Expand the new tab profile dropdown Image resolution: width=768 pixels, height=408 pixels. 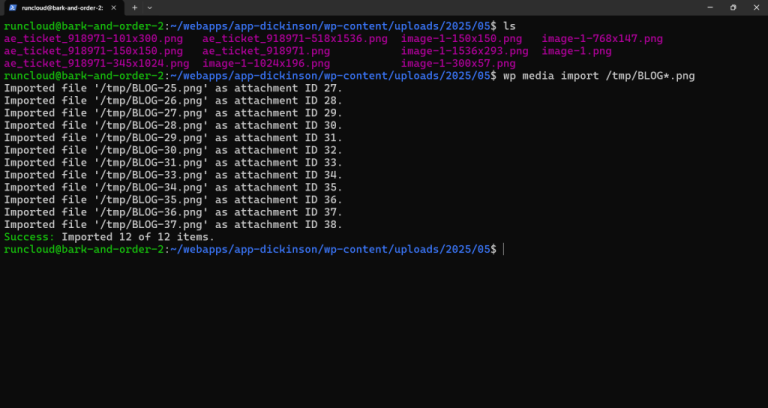pyautogui.click(x=149, y=7)
